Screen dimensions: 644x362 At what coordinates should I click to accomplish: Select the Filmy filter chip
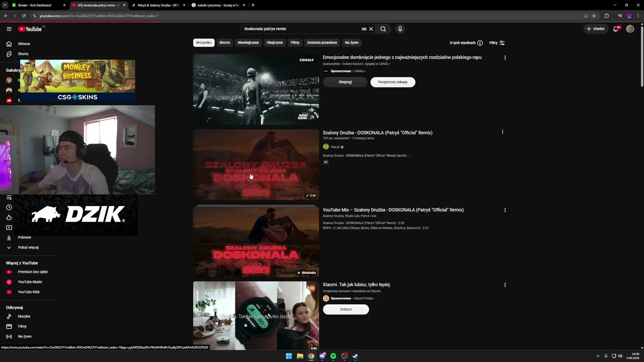coord(295,43)
